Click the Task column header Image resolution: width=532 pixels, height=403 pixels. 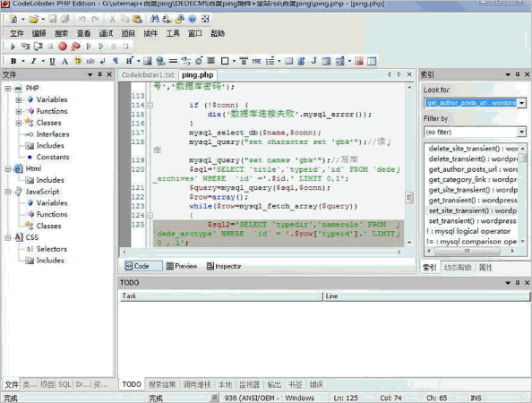221,296
